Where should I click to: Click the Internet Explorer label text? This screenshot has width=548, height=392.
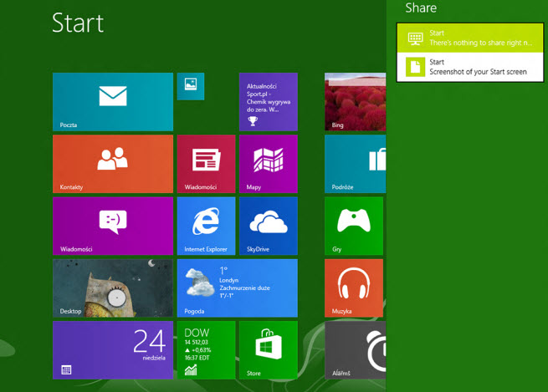click(x=206, y=249)
